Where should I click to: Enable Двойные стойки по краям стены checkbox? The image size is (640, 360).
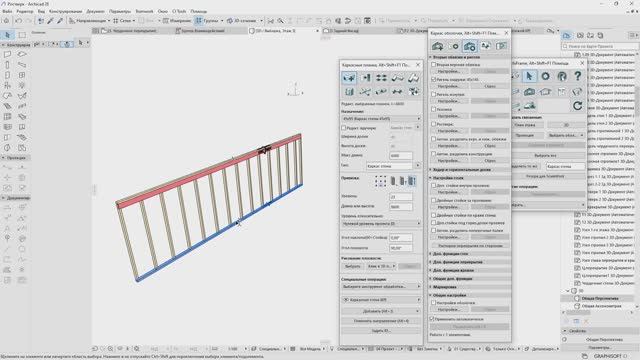point(433,215)
